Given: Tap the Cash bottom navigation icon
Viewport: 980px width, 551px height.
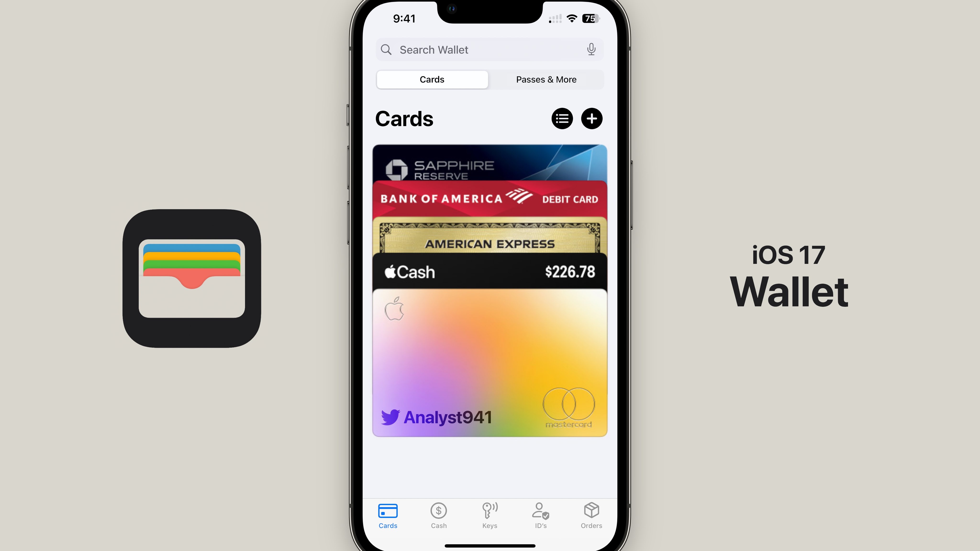Looking at the screenshot, I should [438, 515].
